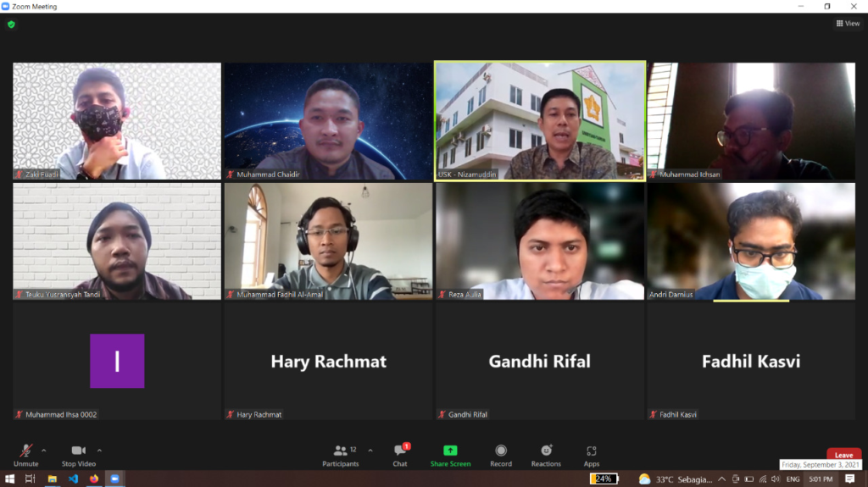The image size is (868, 487).
Task: Show hidden system tray icons
Action: pos(721,479)
